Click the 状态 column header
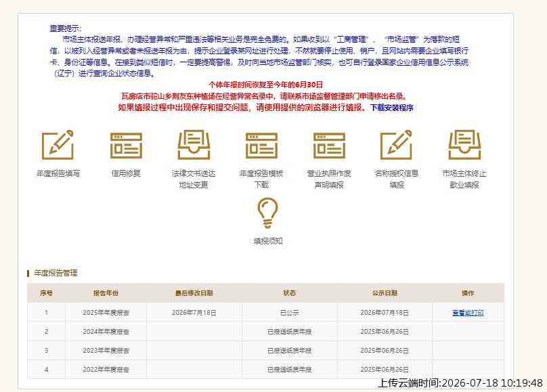The image size is (547, 392). point(290,293)
